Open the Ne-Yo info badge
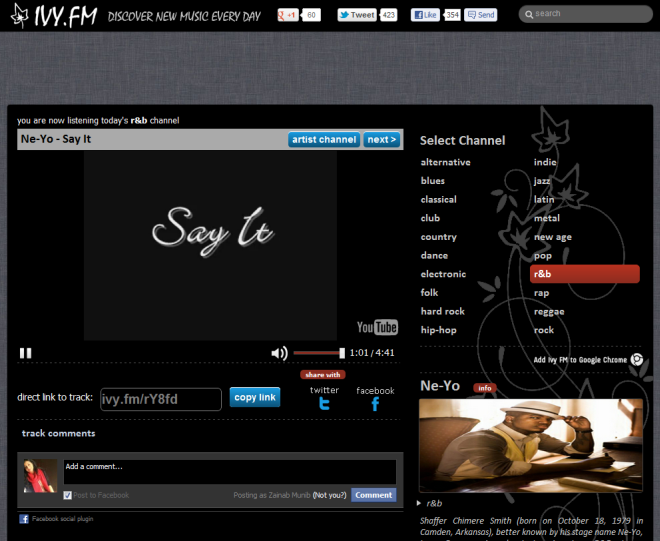The width and height of the screenshot is (660, 541). click(x=485, y=387)
